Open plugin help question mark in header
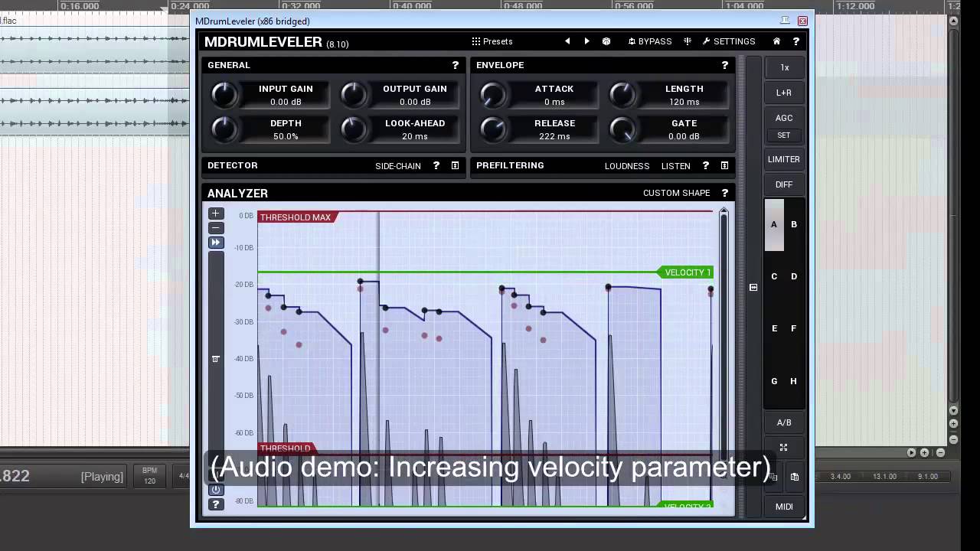 [x=796, y=41]
